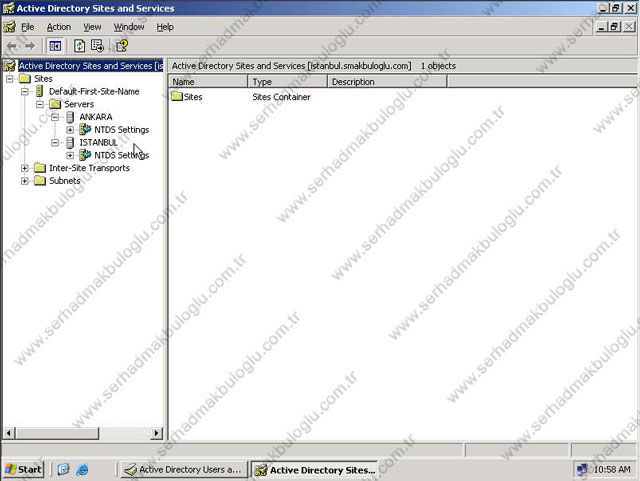Click the Default-First-Site-Name site icon
640x481 pixels.
pos(40,91)
